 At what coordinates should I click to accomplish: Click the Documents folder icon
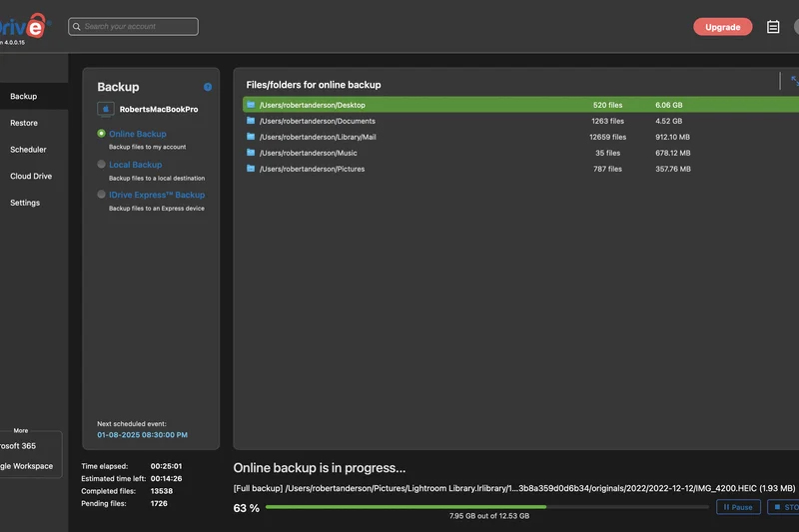tap(251, 121)
